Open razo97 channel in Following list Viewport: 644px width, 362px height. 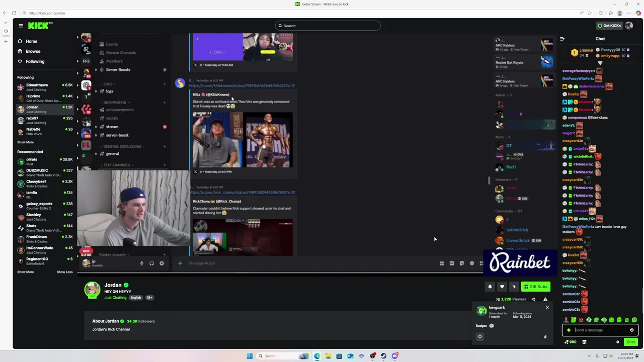point(45,120)
